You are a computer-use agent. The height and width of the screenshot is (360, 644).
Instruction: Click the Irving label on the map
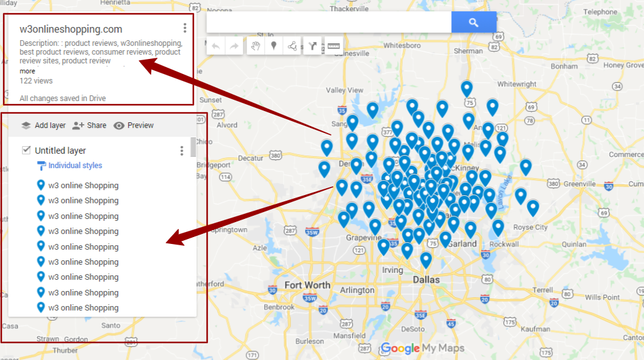click(392, 270)
